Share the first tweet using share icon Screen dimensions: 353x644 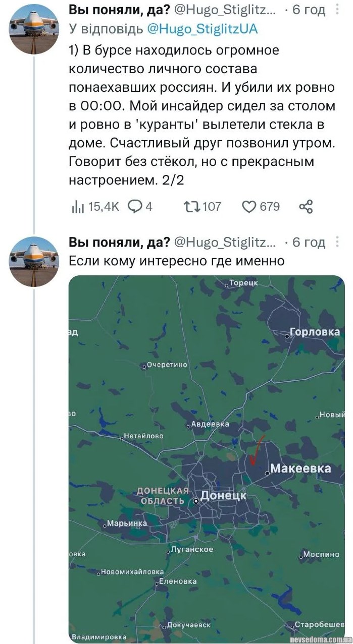[306, 206]
